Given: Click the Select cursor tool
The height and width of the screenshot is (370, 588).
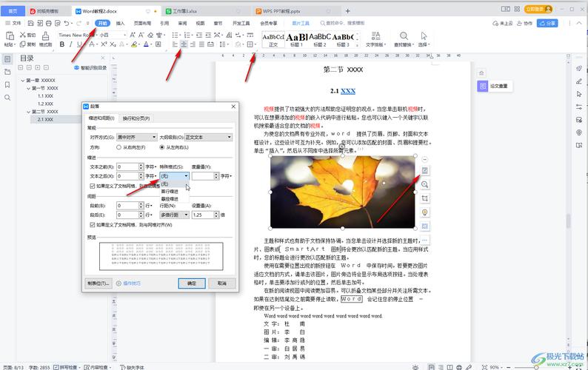Looking at the screenshot, I should (424, 36).
